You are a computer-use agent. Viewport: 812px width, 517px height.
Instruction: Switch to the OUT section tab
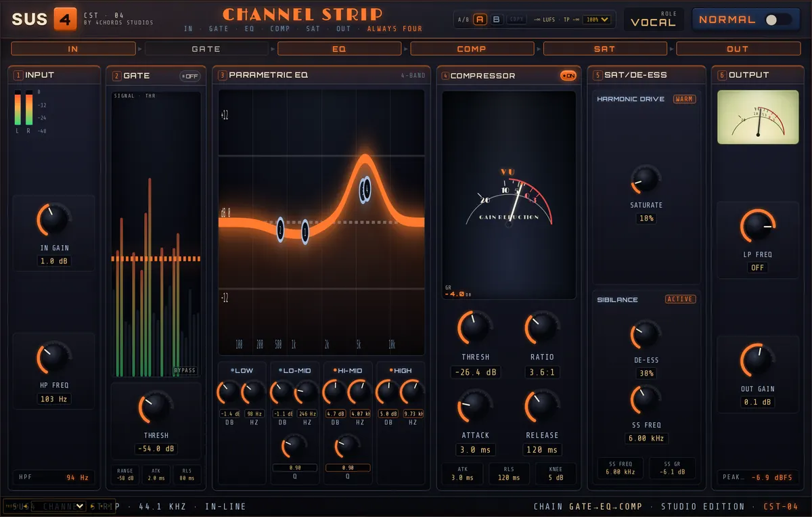click(x=738, y=49)
